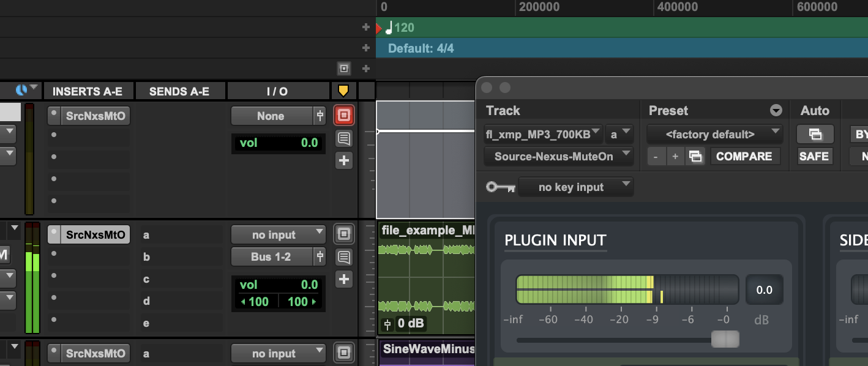Click the SENDS A-E column header

coord(179,91)
